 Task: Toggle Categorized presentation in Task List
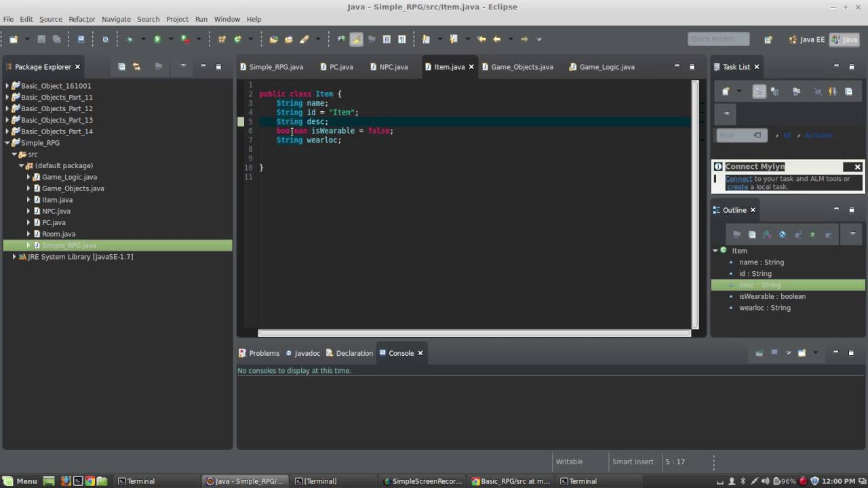759,91
